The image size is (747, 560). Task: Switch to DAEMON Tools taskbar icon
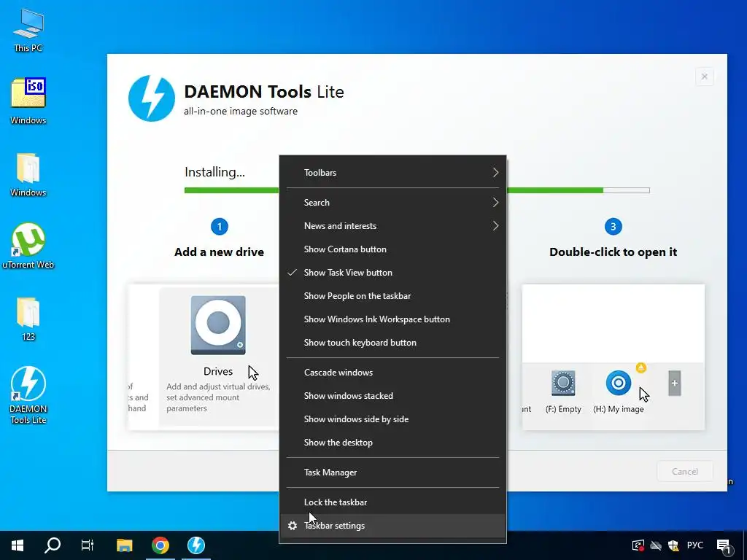(x=196, y=545)
